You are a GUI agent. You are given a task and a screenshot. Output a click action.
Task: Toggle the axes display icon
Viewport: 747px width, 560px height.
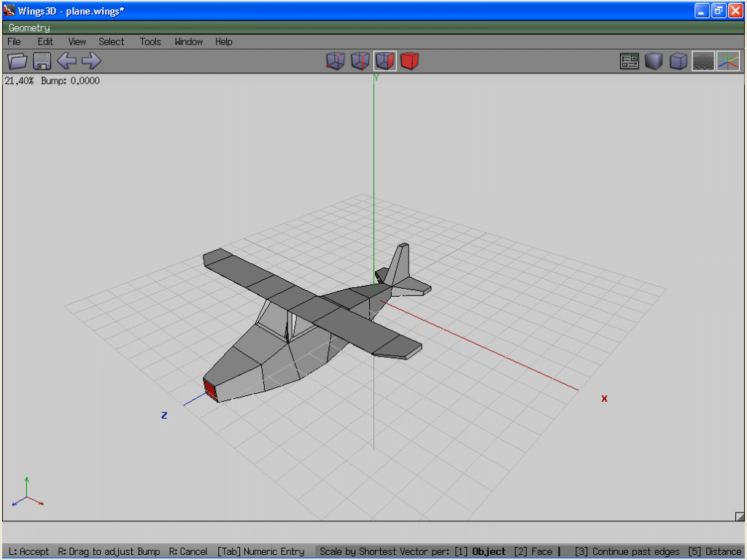click(728, 61)
